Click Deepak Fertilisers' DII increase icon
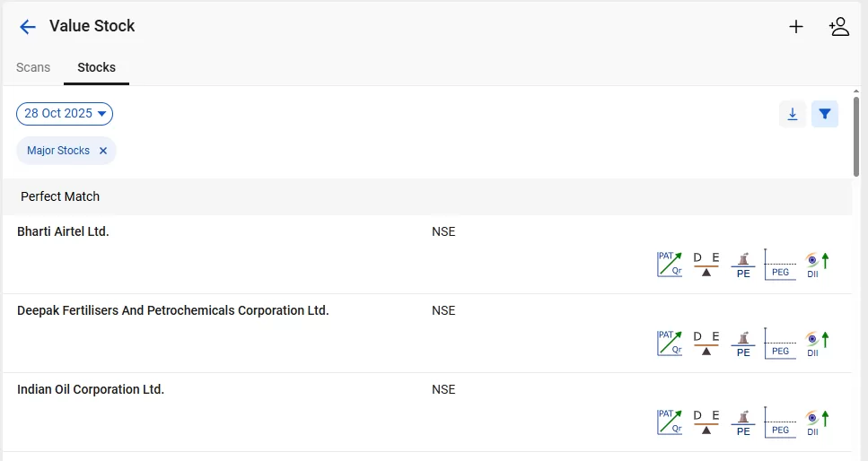Image resolution: width=868 pixels, height=461 pixels. tap(817, 344)
